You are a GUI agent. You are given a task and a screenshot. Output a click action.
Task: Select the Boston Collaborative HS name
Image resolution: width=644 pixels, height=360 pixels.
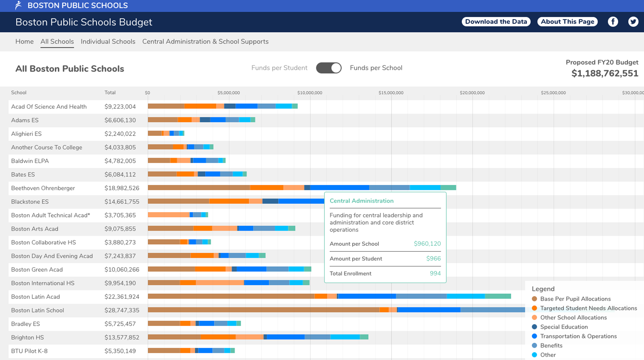coord(44,242)
